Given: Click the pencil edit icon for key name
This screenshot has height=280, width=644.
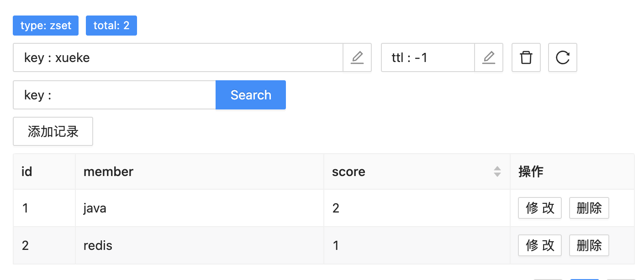Looking at the screenshot, I should click(357, 57).
